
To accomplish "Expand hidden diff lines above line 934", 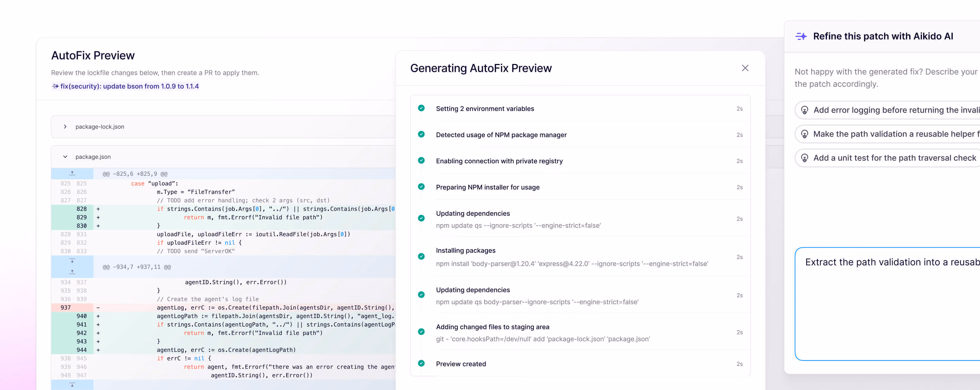I will point(72,272).
